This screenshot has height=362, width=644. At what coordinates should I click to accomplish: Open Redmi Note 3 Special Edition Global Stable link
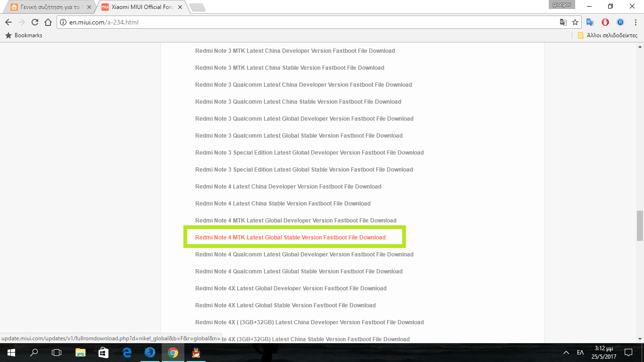click(304, 170)
